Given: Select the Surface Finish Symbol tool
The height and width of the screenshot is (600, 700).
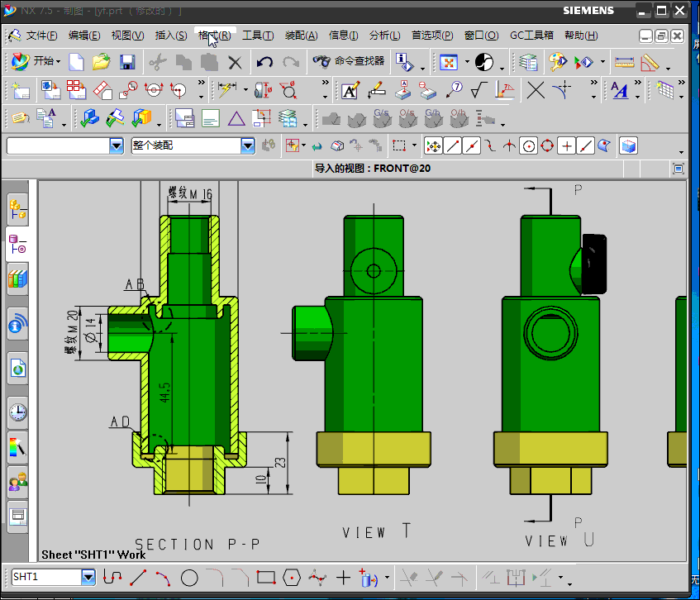Looking at the screenshot, I should pos(479,90).
